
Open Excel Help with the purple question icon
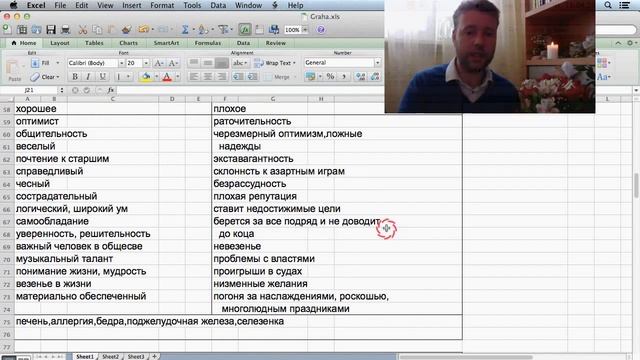(x=321, y=29)
